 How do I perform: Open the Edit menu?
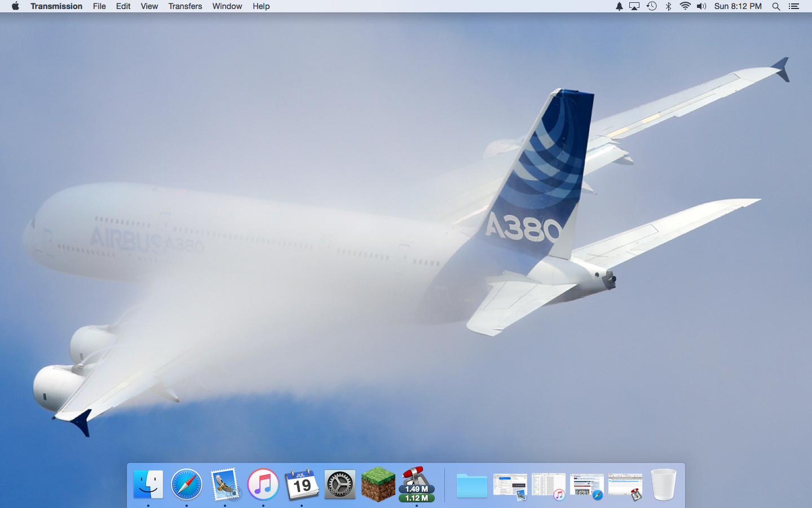tap(123, 6)
